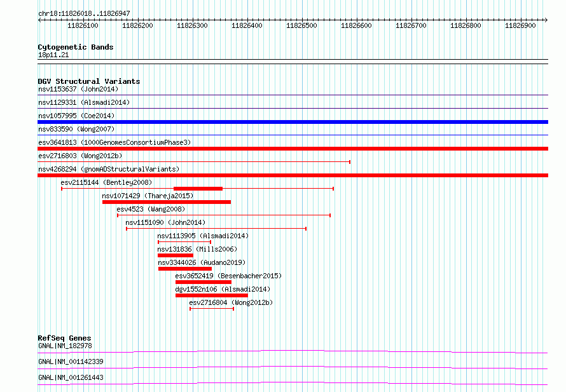Image resolution: width=566 pixels, height=392 pixels.
Task: Click the 18p11.21 band label
Action: (53, 55)
